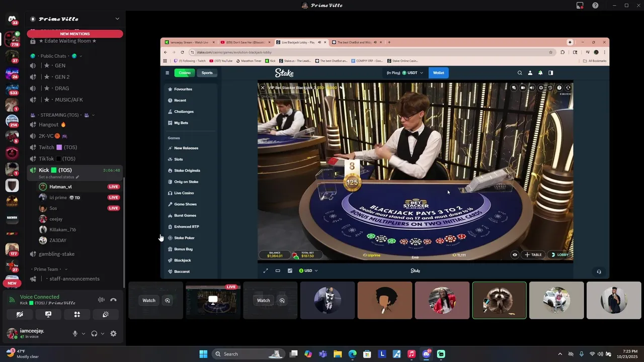Viewport: 644px width, 362px height.
Task: Join the MUSIC/AFK voice channel
Action: click(75, 100)
